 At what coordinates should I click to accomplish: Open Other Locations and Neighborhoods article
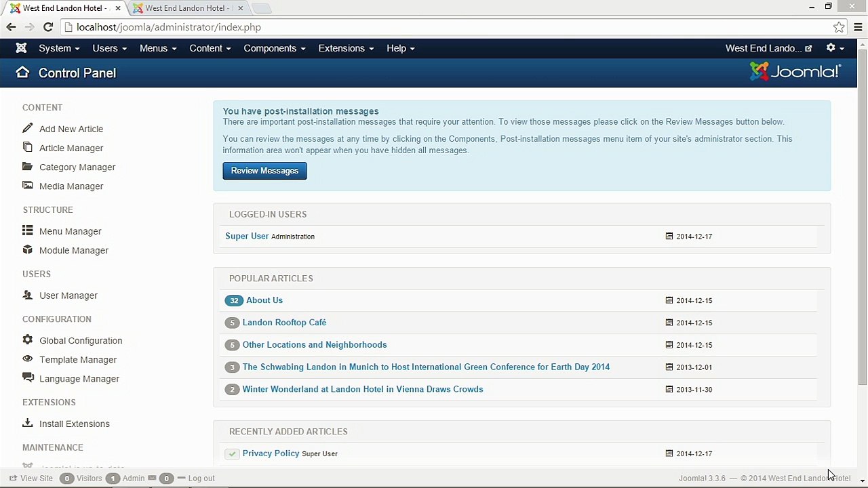pyautogui.click(x=315, y=345)
